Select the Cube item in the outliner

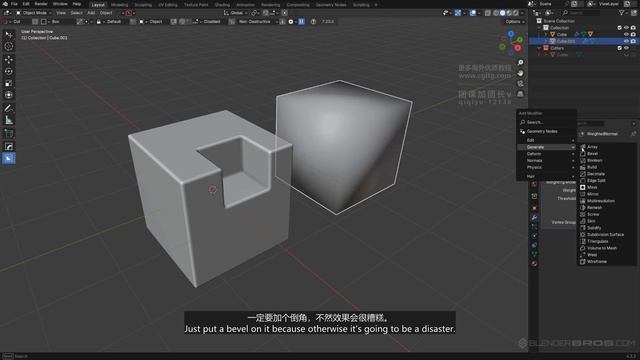click(562, 34)
